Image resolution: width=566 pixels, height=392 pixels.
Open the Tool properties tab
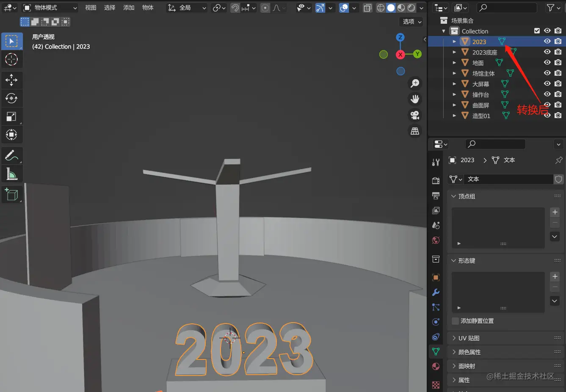[436, 162]
